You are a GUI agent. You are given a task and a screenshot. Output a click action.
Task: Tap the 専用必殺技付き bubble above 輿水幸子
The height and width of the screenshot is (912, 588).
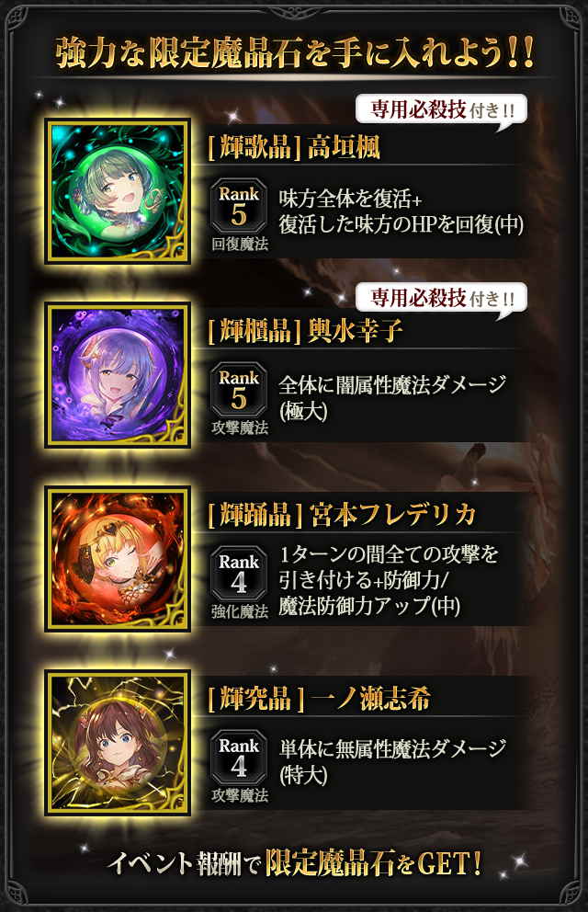[442, 299]
